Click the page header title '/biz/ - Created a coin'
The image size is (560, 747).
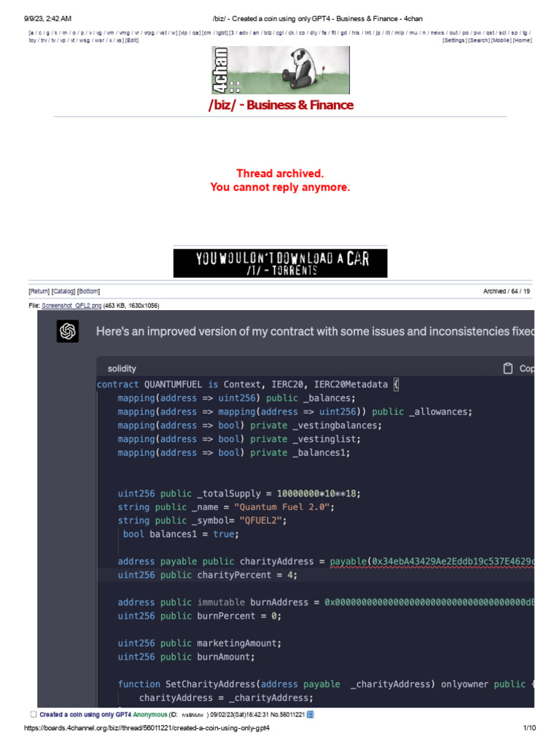click(318, 18)
